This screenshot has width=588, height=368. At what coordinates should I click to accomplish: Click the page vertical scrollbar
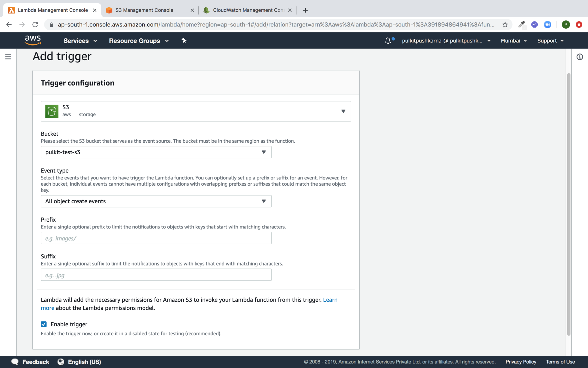[568, 204]
